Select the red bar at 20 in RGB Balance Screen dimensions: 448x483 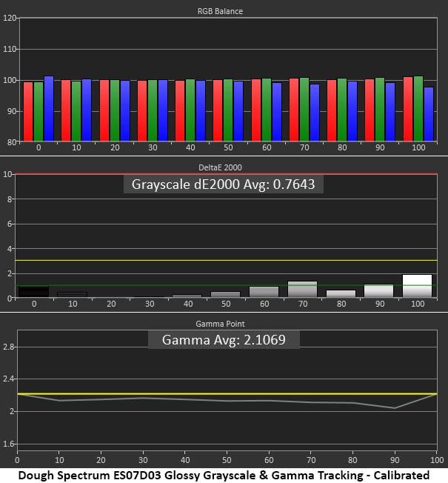coord(104,110)
